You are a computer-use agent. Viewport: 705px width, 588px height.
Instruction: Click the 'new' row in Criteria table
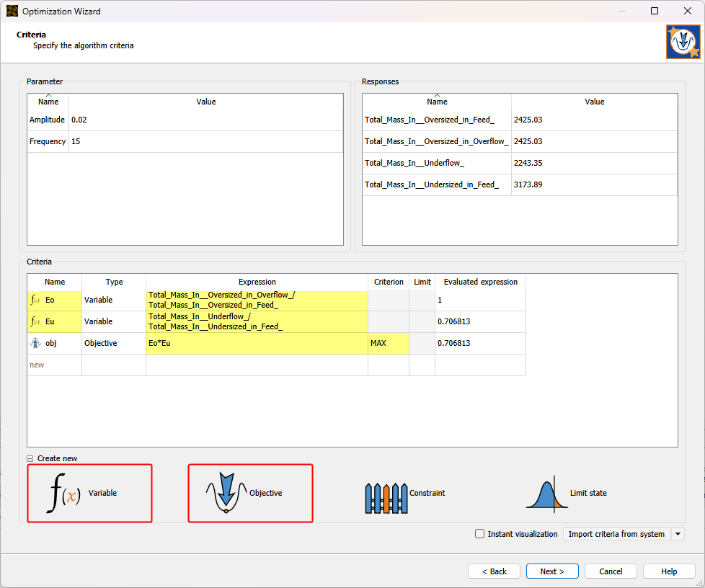(x=276, y=365)
